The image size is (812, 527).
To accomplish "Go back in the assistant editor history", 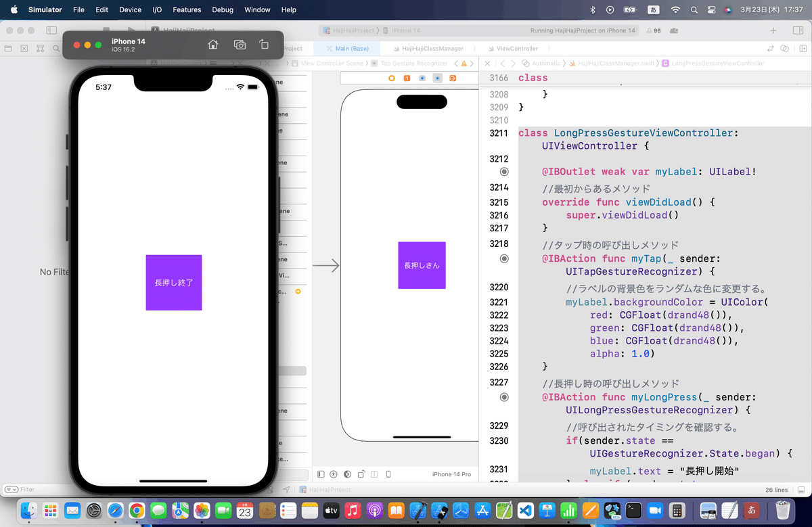I will click(503, 64).
